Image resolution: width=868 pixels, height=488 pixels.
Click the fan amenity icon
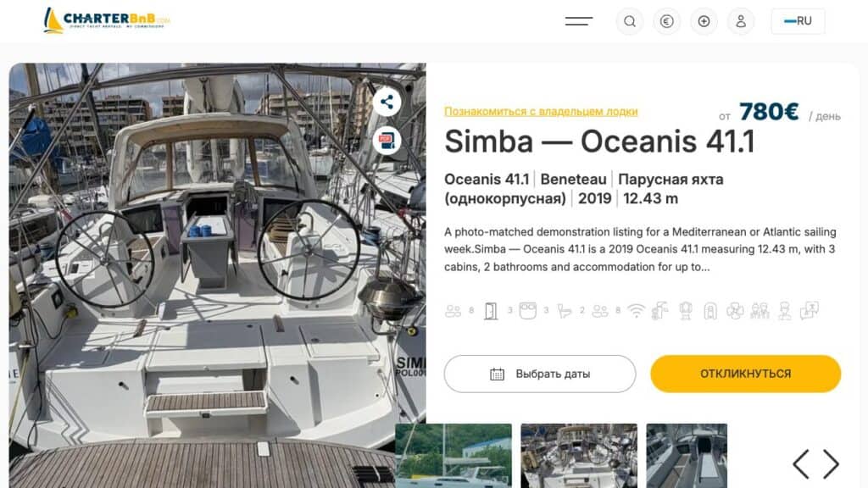pyautogui.click(x=735, y=311)
